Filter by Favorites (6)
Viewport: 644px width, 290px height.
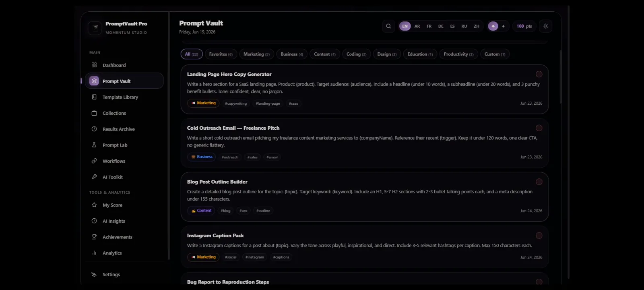[221, 54]
